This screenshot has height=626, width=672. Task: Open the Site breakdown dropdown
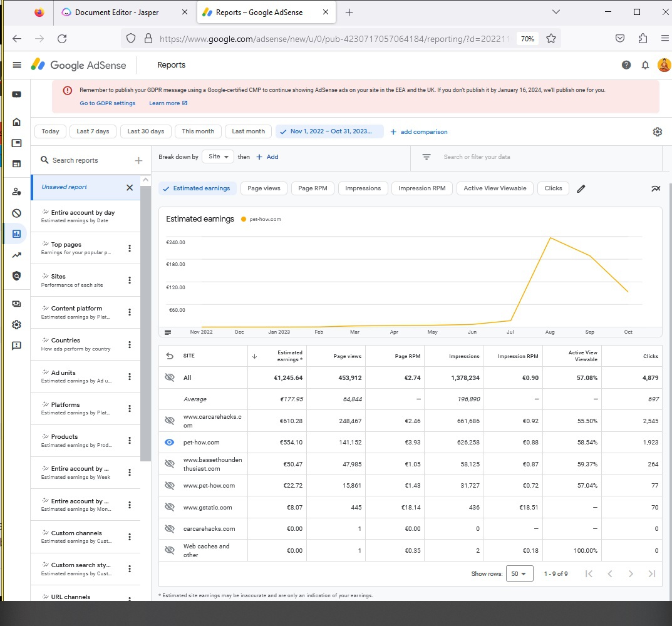218,157
